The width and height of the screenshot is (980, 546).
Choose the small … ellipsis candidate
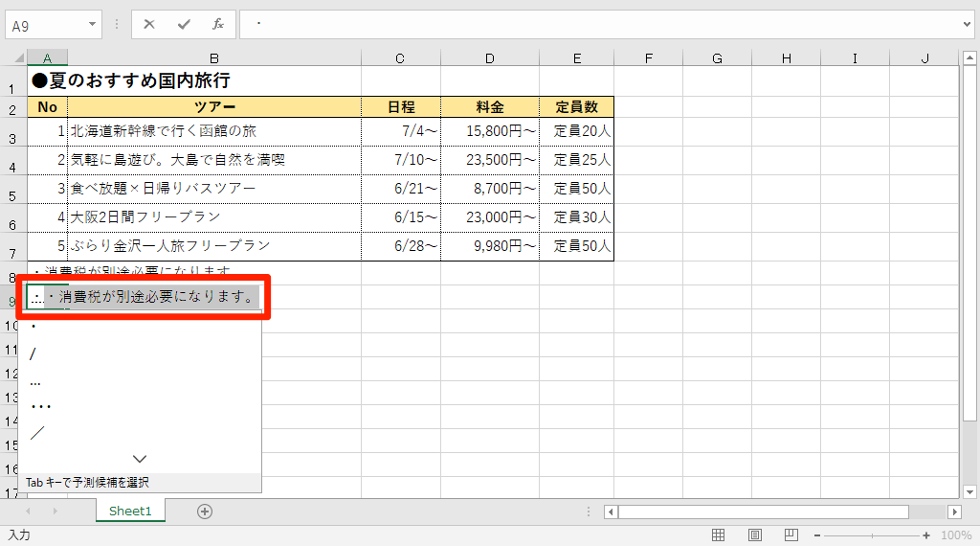point(140,381)
